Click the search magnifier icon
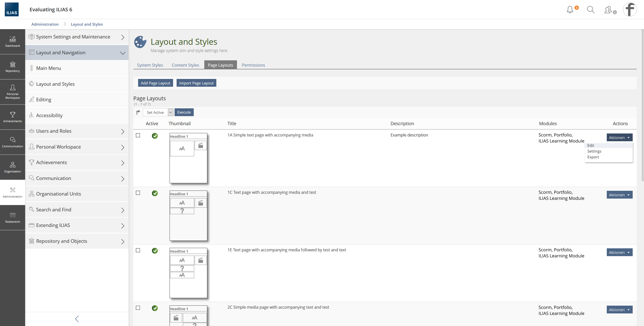The image size is (644, 326). [x=590, y=10]
